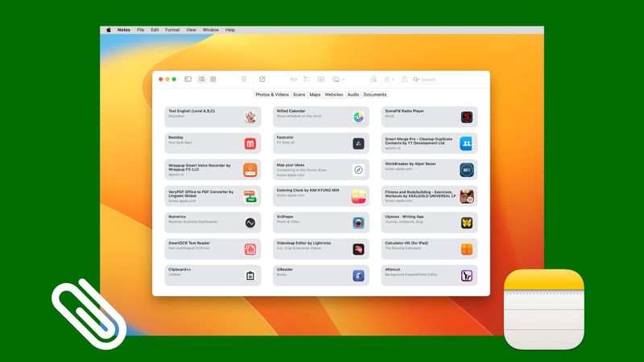The width and height of the screenshot is (644, 362).
Task: Open the Clipboard++ link card
Action: [213, 275]
